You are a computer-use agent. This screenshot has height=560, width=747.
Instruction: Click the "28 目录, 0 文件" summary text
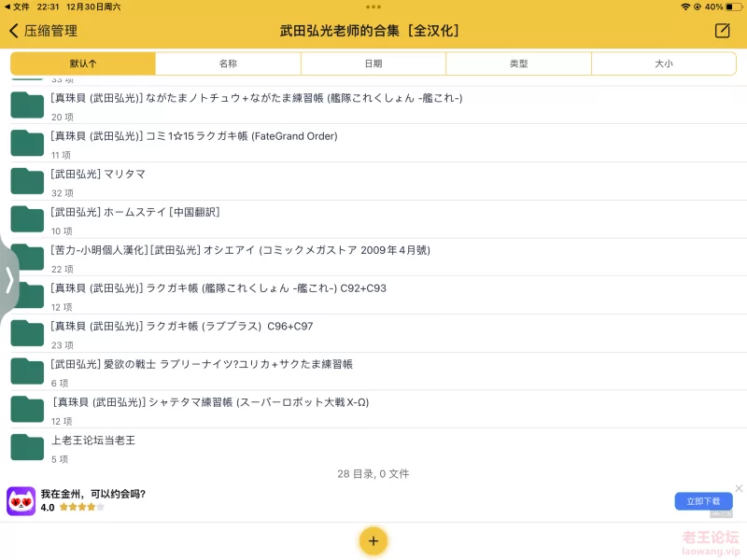coord(373,474)
